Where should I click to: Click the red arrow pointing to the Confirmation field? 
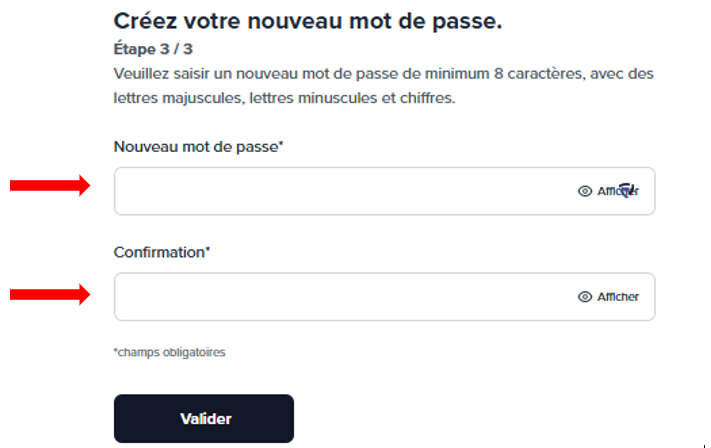[50, 295]
